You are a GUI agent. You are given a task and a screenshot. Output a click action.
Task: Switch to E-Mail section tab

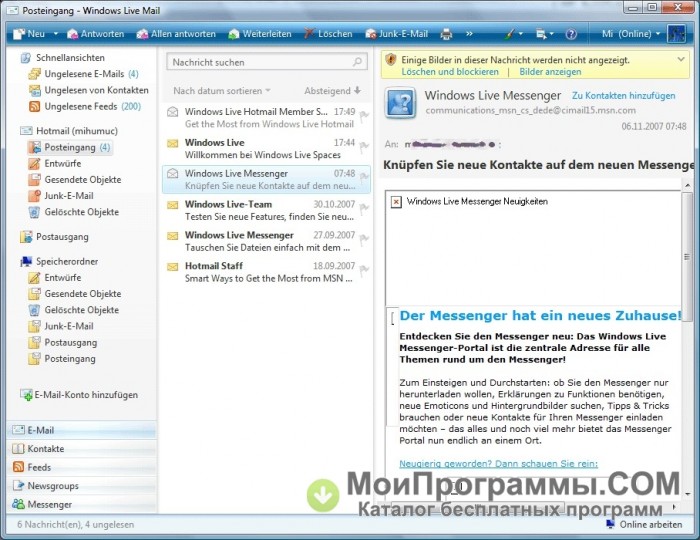click(x=82, y=430)
